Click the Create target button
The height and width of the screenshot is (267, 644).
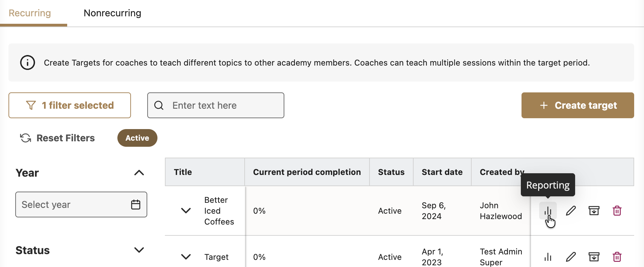tap(577, 105)
